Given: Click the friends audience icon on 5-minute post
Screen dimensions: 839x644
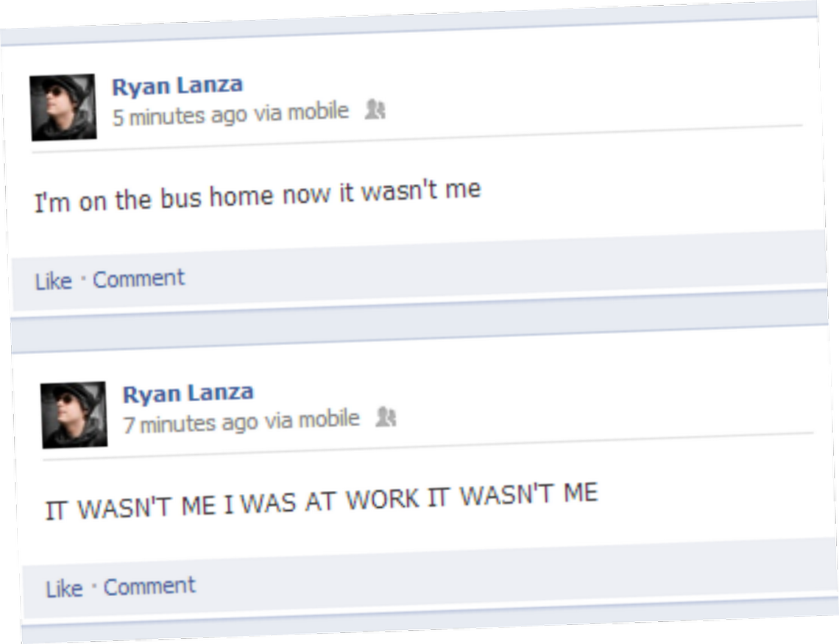Looking at the screenshot, I should point(375,110).
